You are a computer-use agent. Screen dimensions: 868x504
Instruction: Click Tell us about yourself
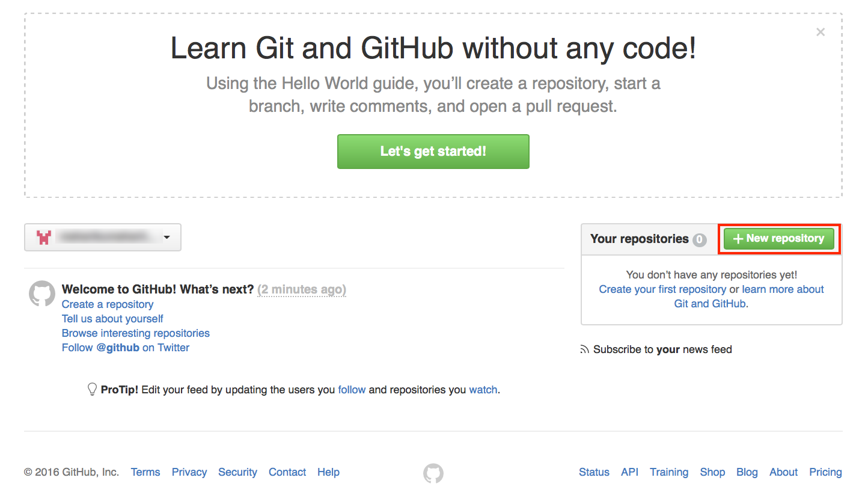click(112, 319)
